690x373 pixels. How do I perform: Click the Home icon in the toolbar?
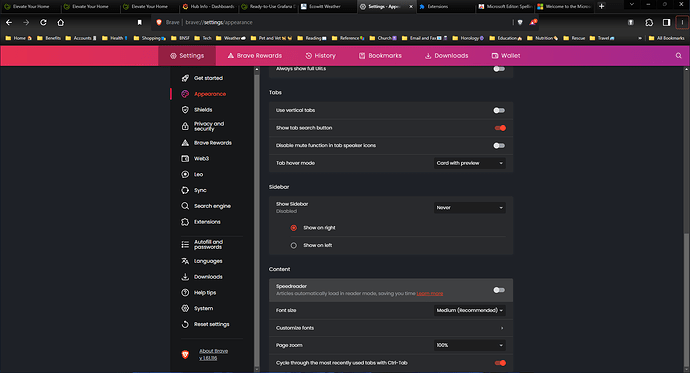pyautogui.click(x=61, y=22)
